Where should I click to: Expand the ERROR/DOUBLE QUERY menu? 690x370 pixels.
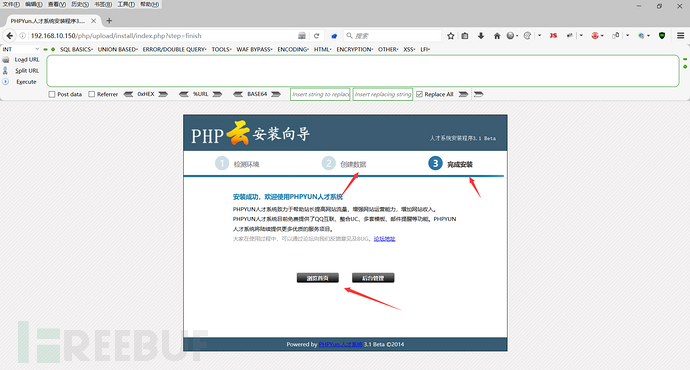[174, 49]
